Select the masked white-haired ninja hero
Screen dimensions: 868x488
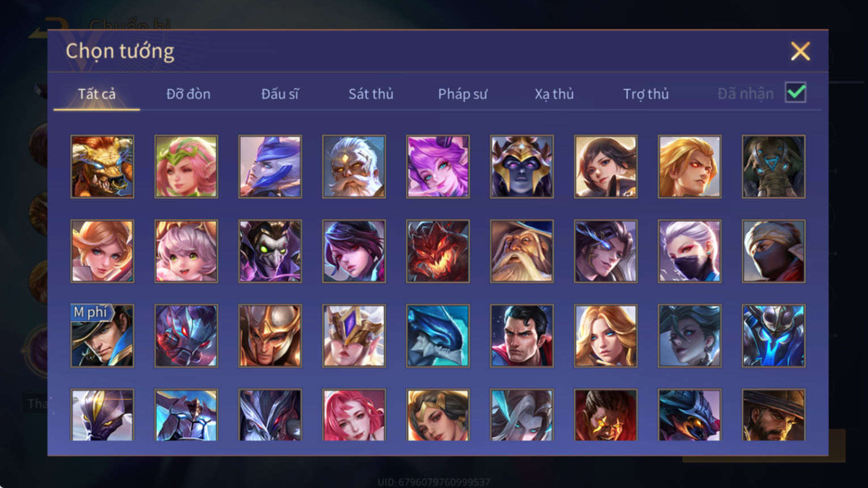click(x=690, y=251)
